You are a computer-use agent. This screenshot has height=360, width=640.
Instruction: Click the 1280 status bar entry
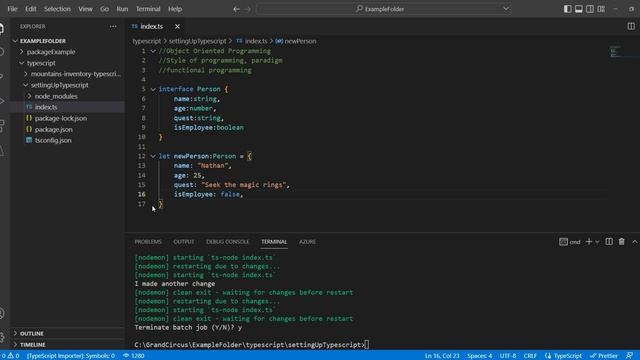133,356
